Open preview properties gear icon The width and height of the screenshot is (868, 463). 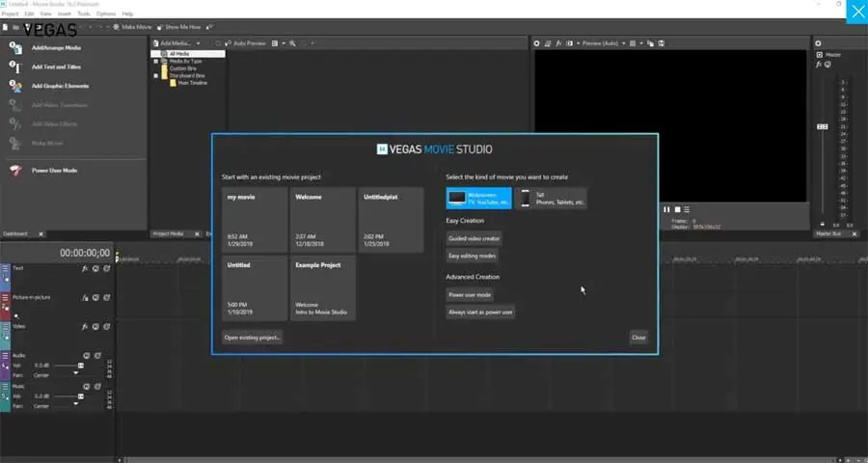coord(536,43)
